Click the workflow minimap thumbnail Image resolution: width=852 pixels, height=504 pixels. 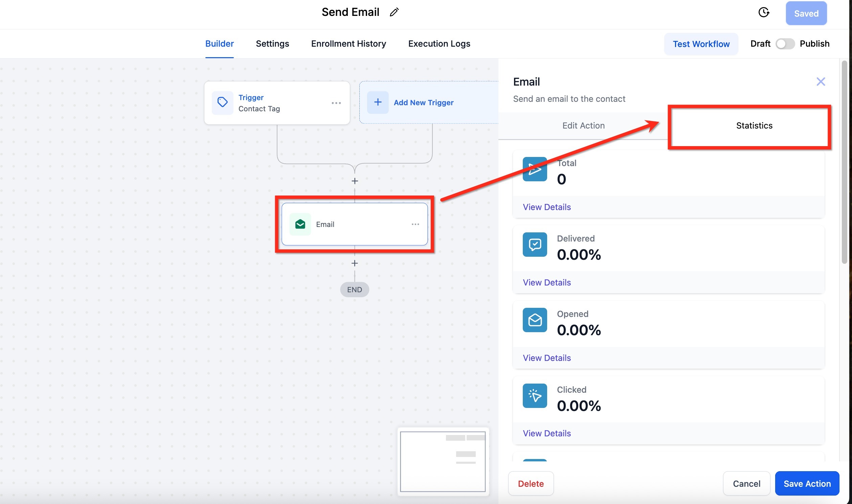pos(443,461)
